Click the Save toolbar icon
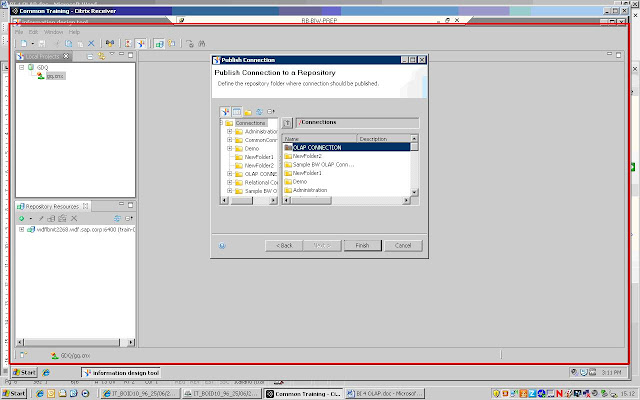The image size is (640, 400). pyautogui.click(x=42, y=43)
